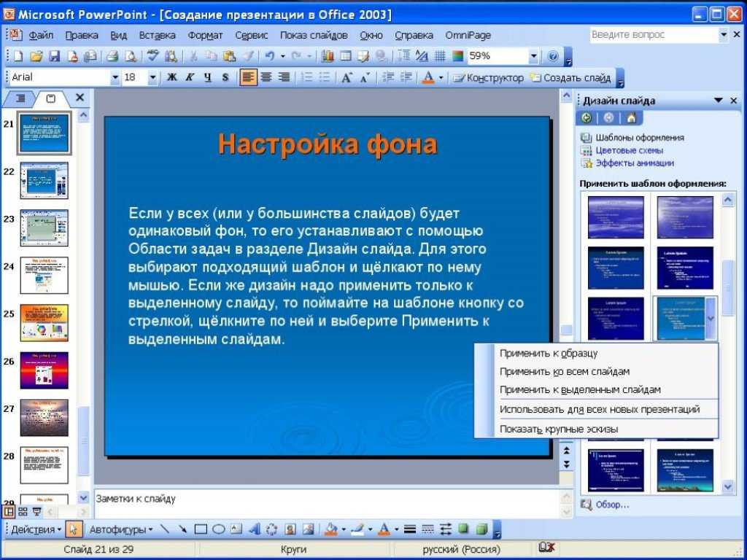Align the text to the right
The image size is (747, 560).
point(284,77)
